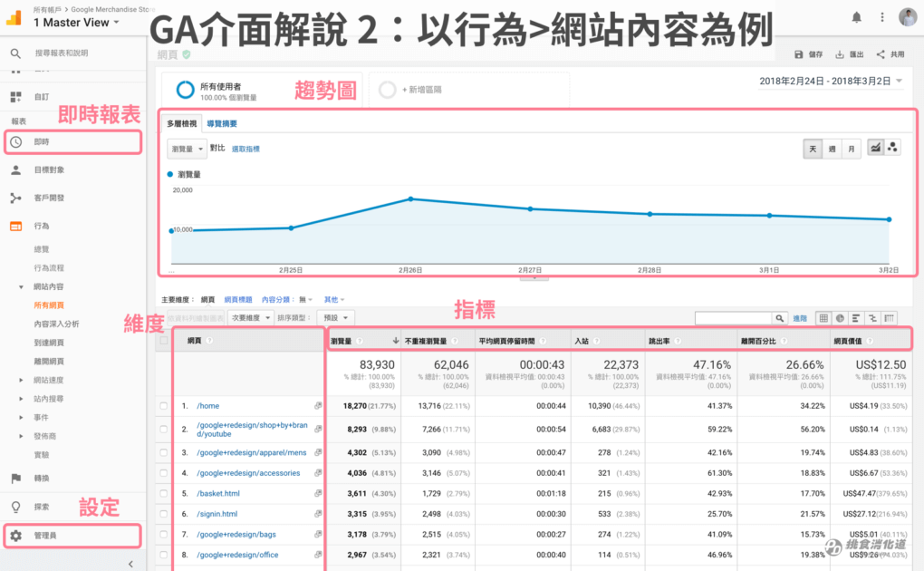This screenshot has height=571, width=924.
Task: Open /home page in new window icon
Action: 318,406
